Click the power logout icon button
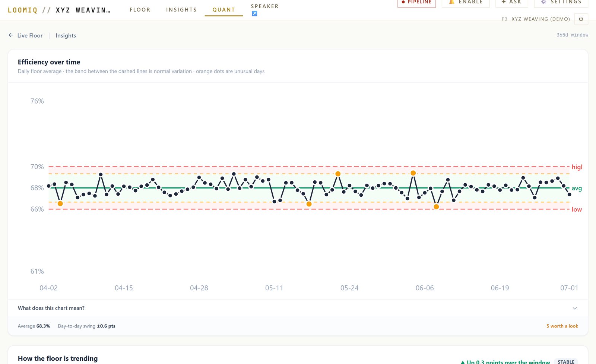596x364 pixels. [581, 19]
